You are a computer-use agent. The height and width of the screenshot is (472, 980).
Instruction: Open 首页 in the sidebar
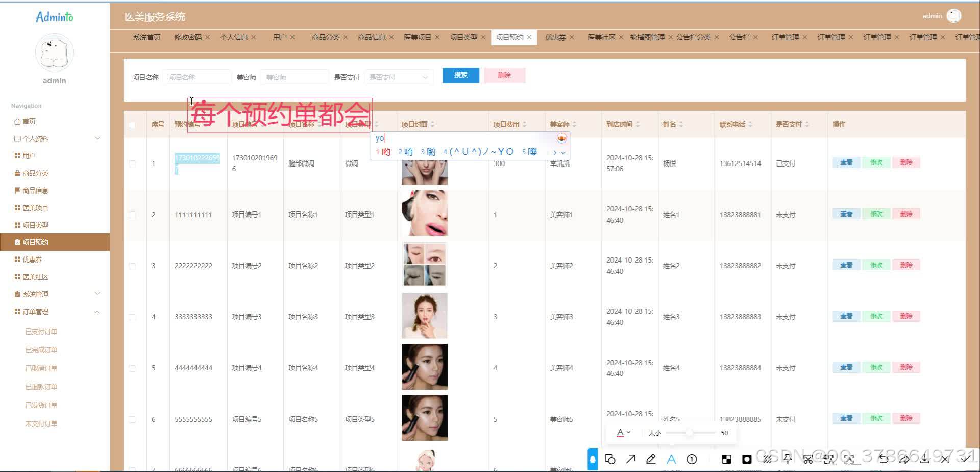[x=25, y=121]
